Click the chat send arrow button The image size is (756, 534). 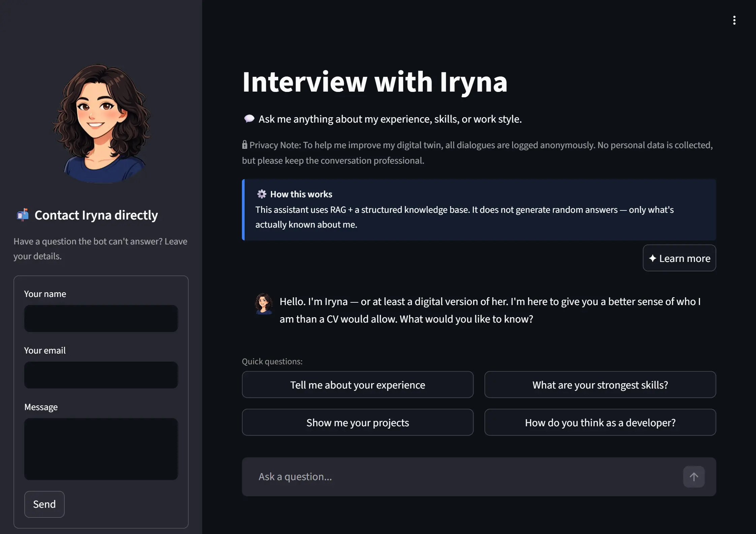coord(694,476)
